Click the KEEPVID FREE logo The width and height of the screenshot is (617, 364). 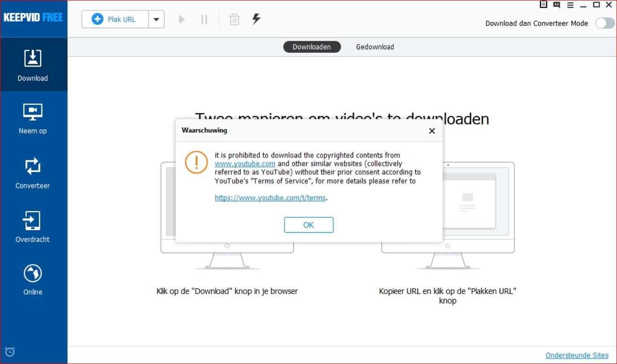(33, 18)
